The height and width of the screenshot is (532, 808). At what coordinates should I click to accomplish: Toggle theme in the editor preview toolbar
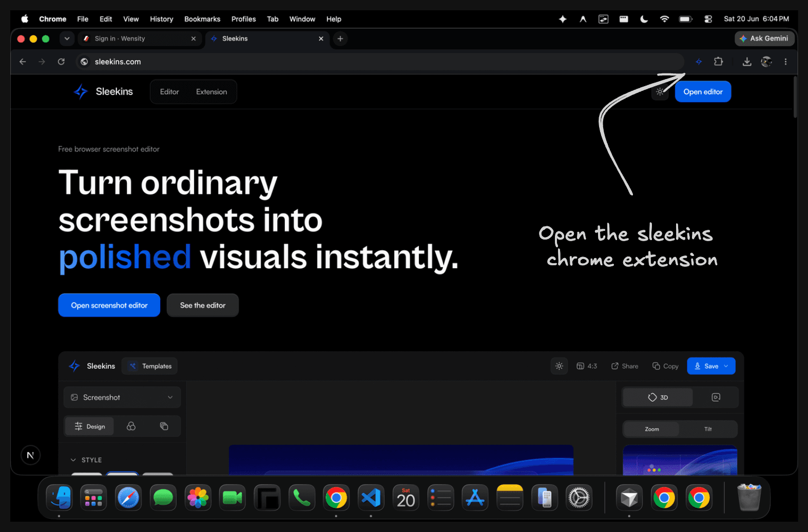[559, 366]
